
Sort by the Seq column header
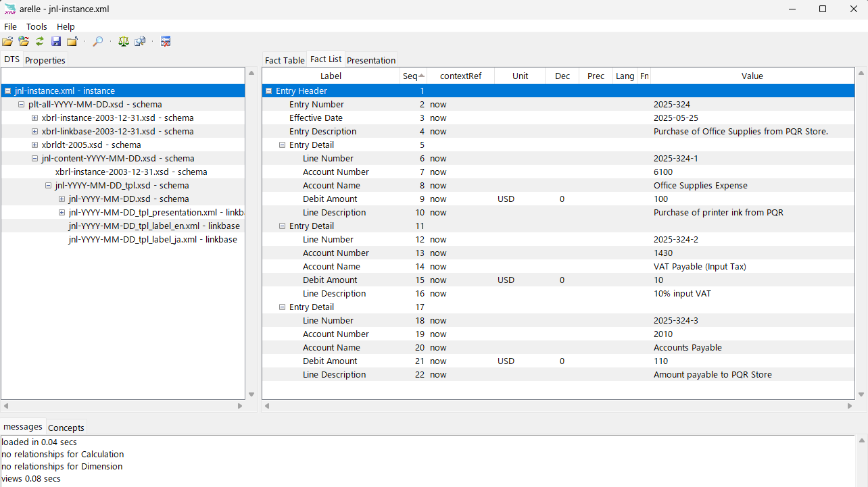(x=413, y=76)
